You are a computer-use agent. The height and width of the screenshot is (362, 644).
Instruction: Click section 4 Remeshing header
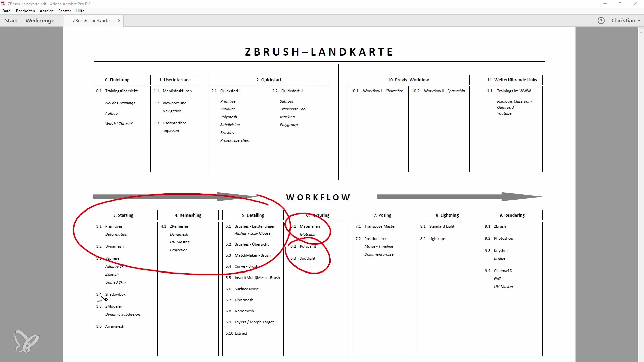click(x=187, y=215)
